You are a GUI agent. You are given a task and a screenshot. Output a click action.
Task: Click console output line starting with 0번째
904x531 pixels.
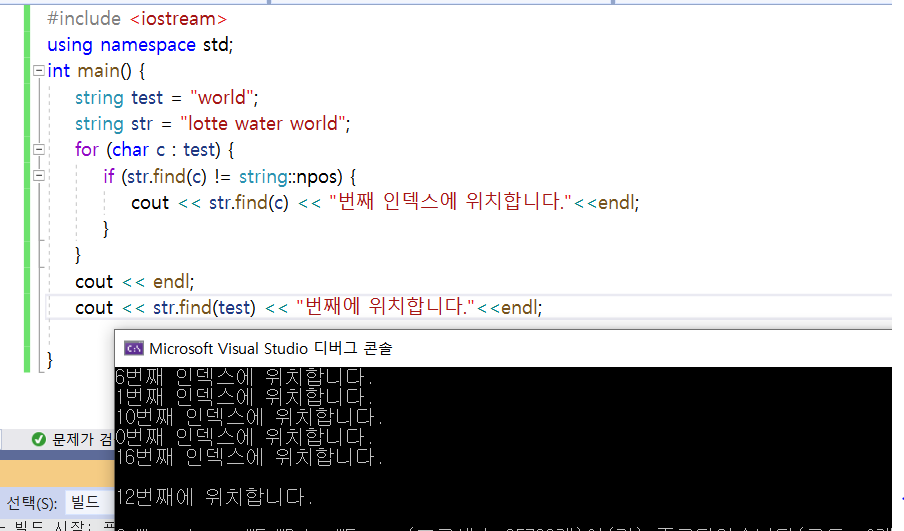click(x=244, y=437)
